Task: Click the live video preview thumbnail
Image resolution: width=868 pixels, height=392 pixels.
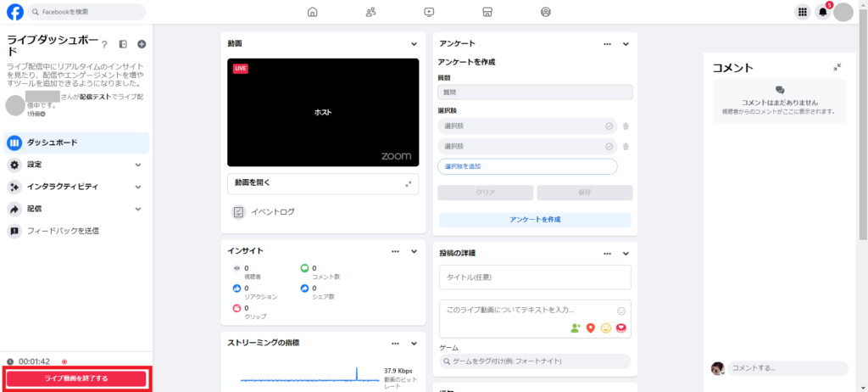Action: point(323,112)
